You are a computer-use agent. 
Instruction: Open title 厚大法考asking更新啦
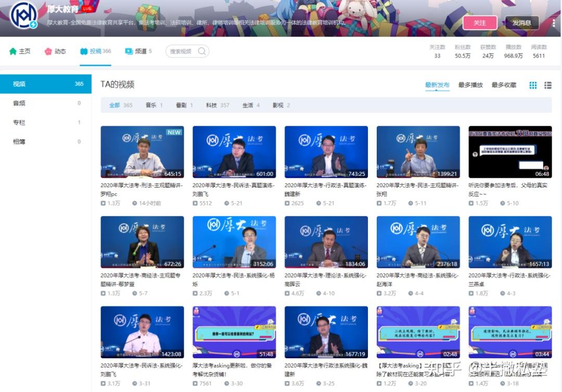pos(232,370)
